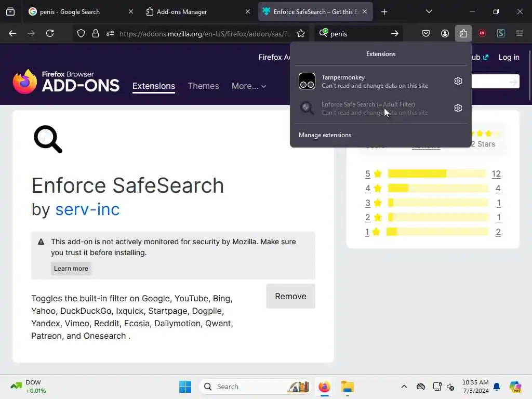Open the Windows Start menu

click(x=185, y=387)
